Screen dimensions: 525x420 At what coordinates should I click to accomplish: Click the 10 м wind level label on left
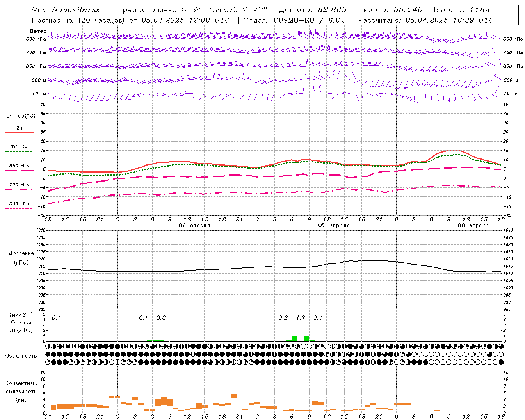[x=39, y=94]
